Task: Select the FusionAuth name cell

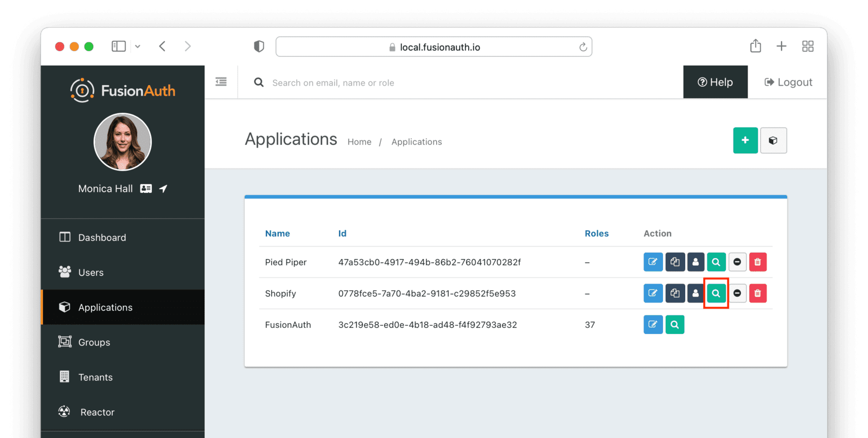Action: coord(288,325)
